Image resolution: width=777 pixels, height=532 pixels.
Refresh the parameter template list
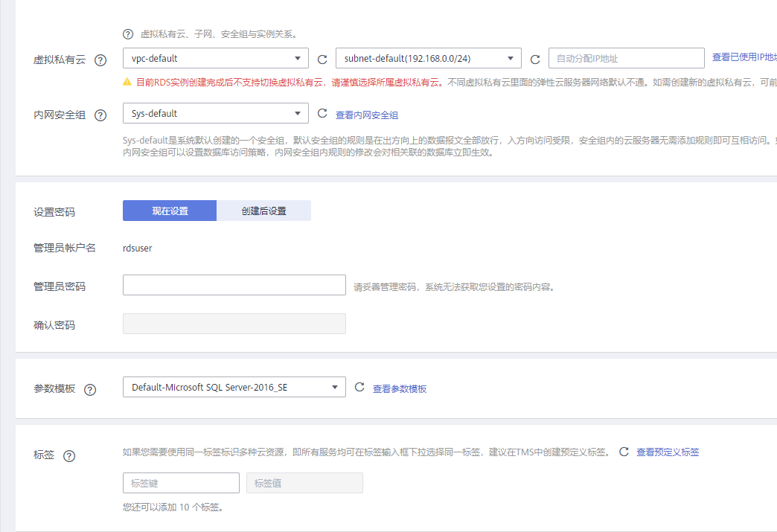coord(359,388)
